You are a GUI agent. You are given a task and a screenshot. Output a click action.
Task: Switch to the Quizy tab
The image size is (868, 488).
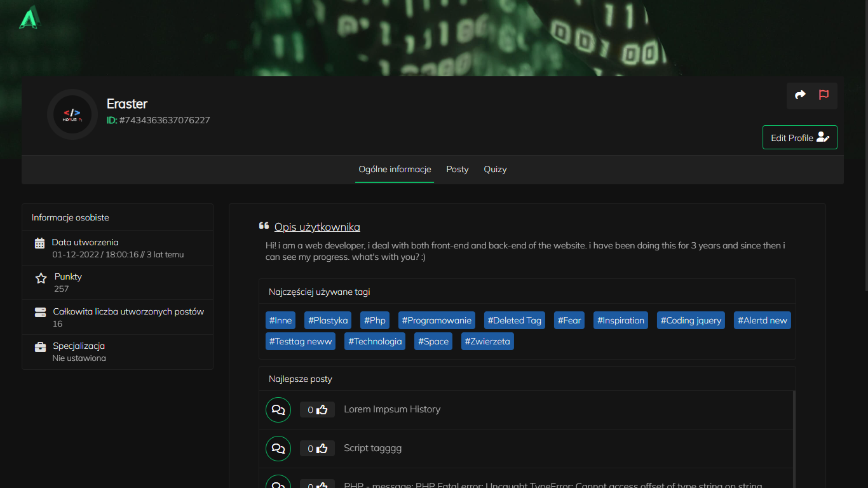[x=495, y=169]
